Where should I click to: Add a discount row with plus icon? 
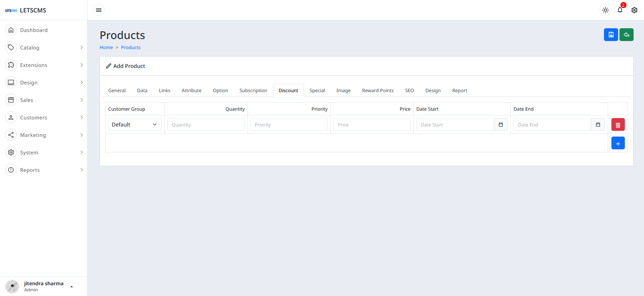(x=618, y=143)
